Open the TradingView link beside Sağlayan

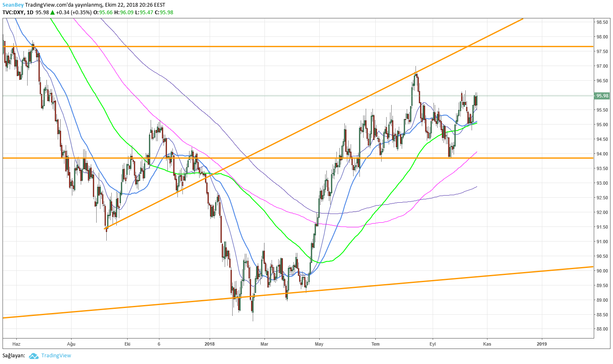56,356
